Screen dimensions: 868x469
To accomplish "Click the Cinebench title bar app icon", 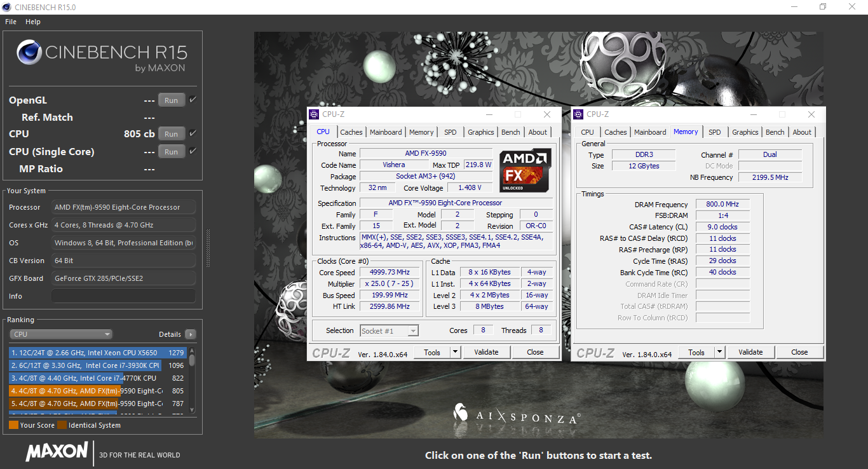I will tap(7, 7).
